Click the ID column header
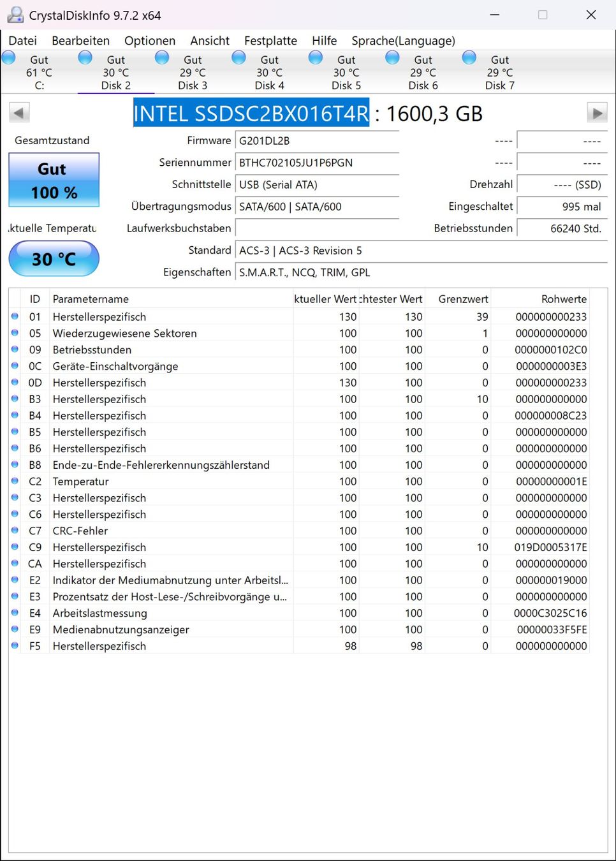Screen dimensions: 616x861 tap(35, 299)
